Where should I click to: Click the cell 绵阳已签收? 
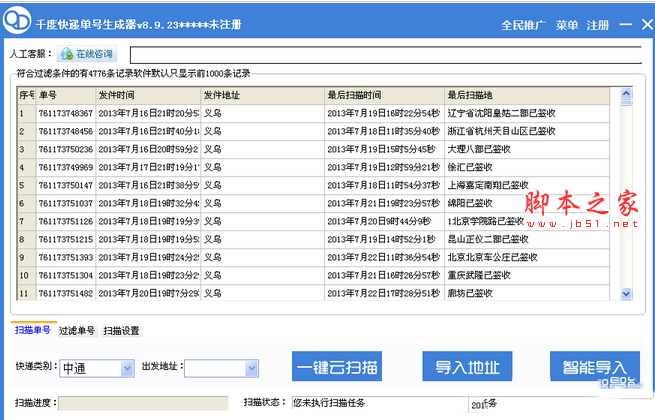[x=527, y=204]
